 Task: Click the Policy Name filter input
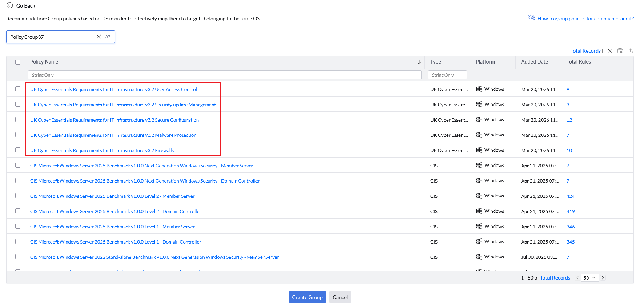tap(225, 75)
